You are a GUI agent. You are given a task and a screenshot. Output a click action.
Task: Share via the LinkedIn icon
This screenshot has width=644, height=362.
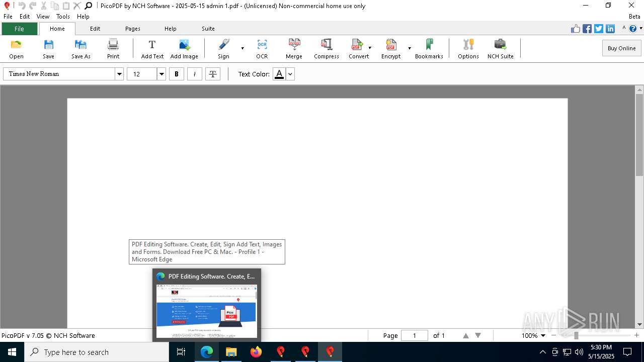pos(610,29)
